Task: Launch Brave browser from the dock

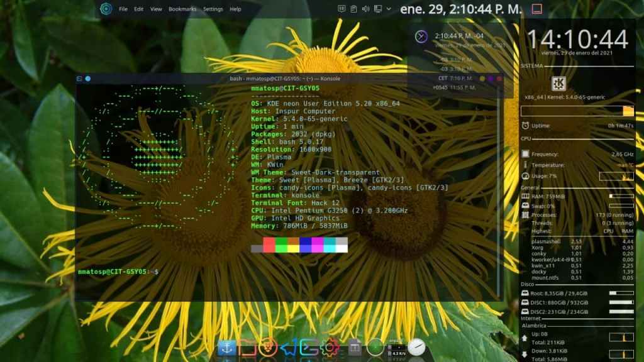Action: [x=268, y=347]
